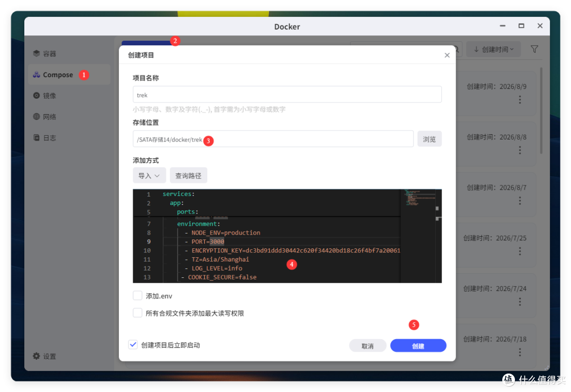Open more options for 2026/8/9 project
571x392 pixels.
tap(520, 100)
